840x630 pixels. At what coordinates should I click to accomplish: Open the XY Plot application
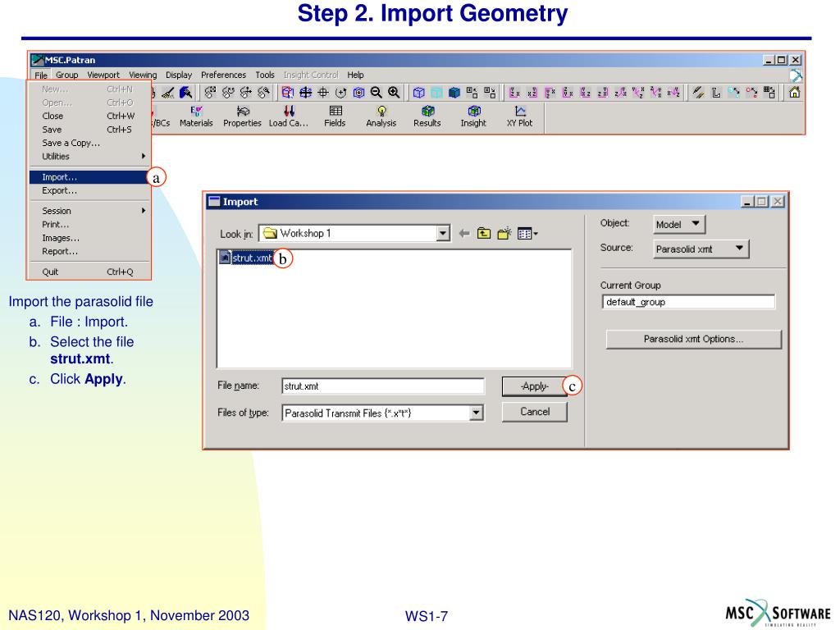pyautogui.click(x=519, y=116)
